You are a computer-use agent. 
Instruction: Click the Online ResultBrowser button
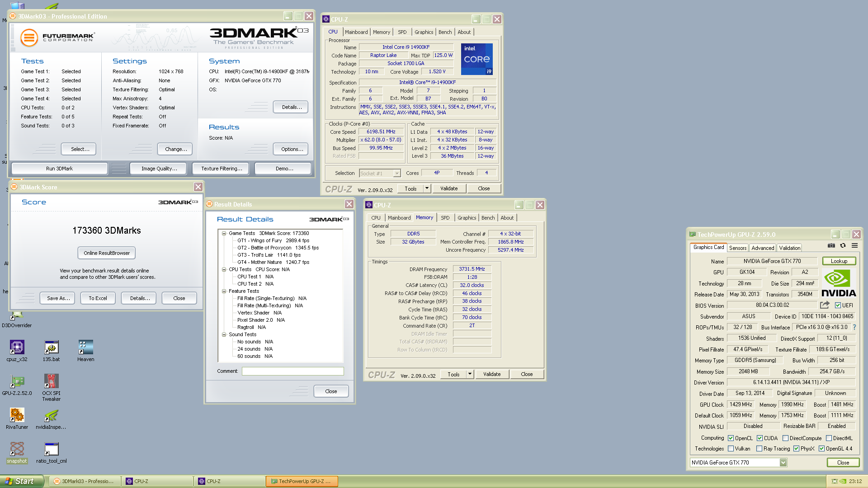pyautogui.click(x=107, y=253)
